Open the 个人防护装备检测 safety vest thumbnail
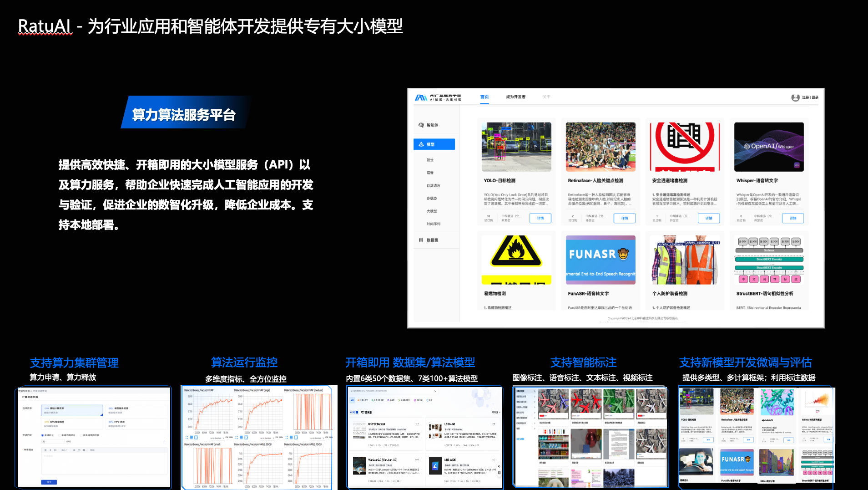Screen dimensions: 868x490 click(685, 260)
